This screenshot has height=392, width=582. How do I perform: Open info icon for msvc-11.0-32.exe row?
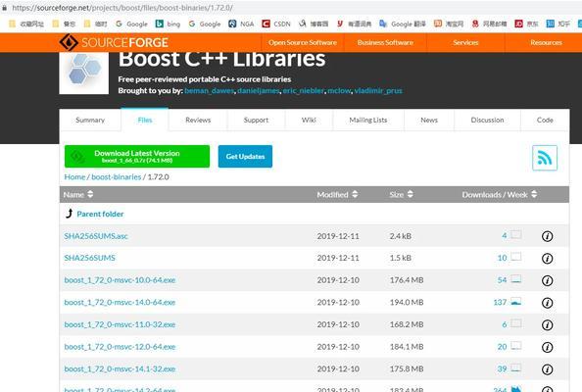coord(547,325)
